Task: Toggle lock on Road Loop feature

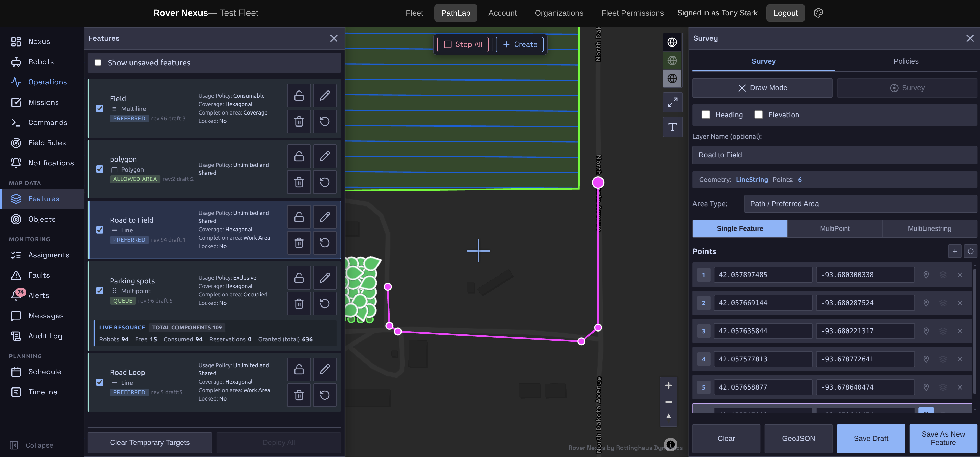Action: [x=299, y=369]
